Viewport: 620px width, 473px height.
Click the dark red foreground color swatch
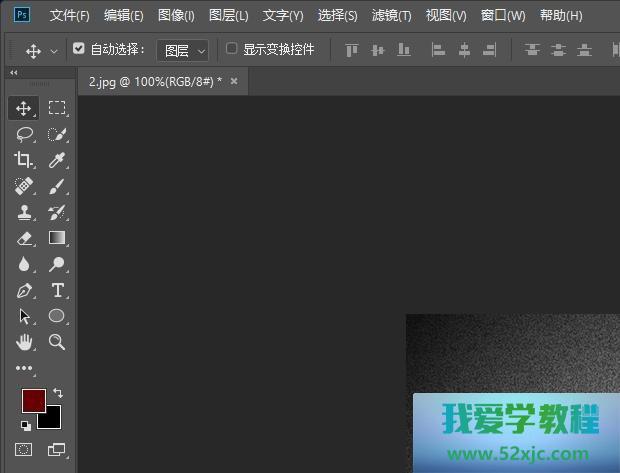coord(33,401)
